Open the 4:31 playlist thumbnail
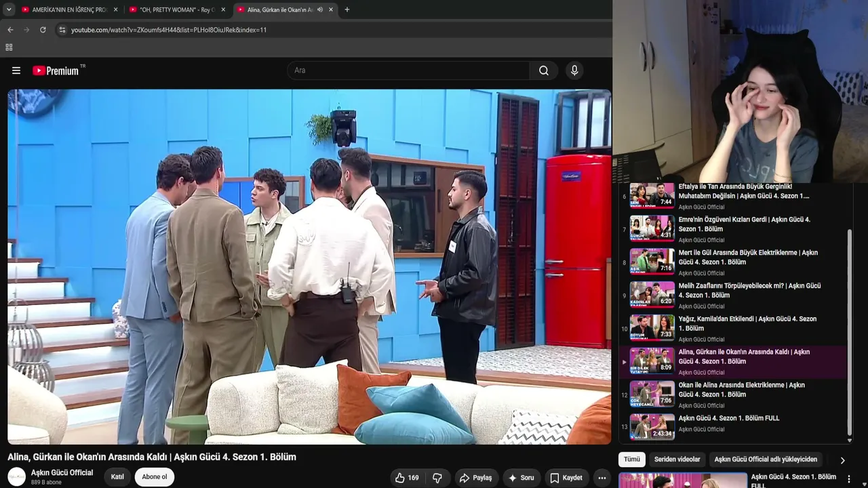 pyautogui.click(x=652, y=228)
